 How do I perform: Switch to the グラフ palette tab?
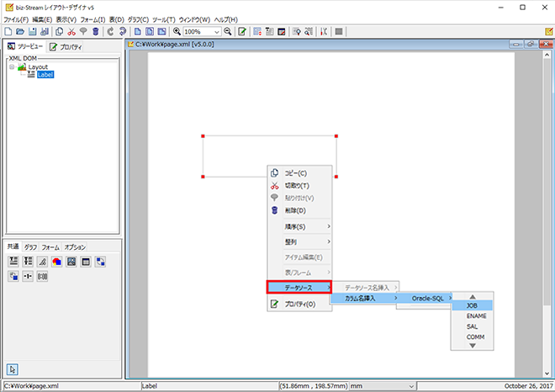30,246
